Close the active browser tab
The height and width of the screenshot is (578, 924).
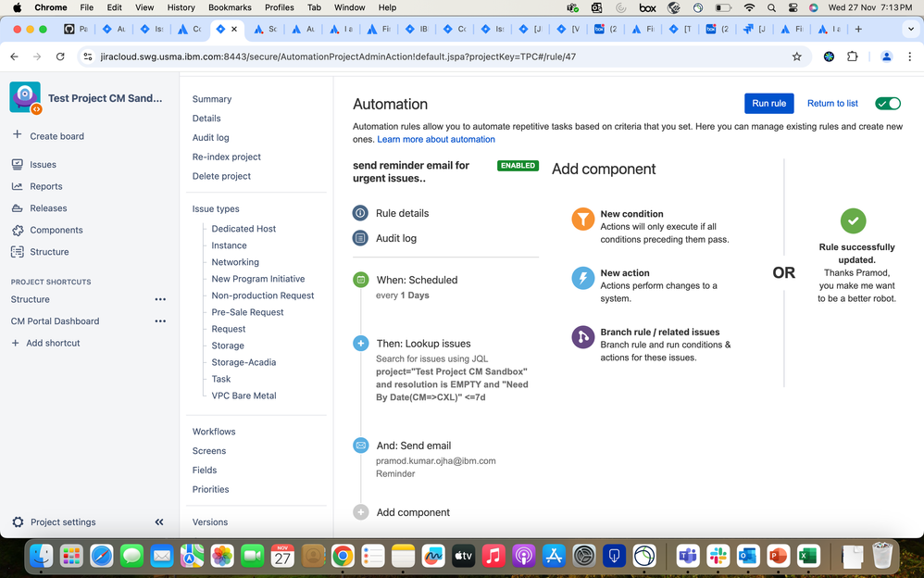[x=234, y=29]
